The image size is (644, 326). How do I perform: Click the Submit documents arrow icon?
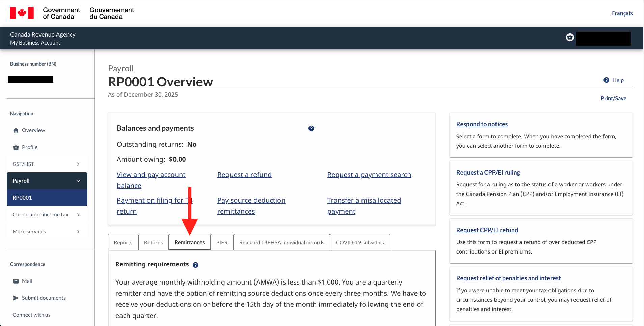coord(16,298)
